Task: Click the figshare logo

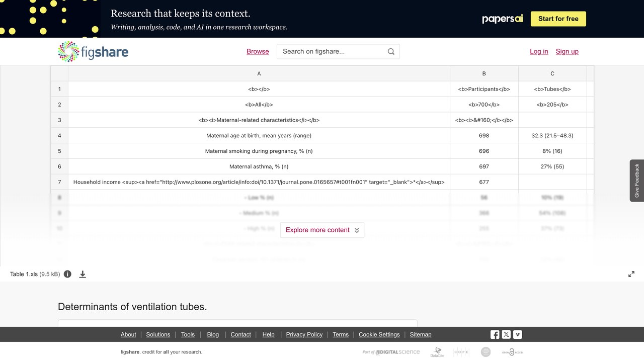Action: 93,51
